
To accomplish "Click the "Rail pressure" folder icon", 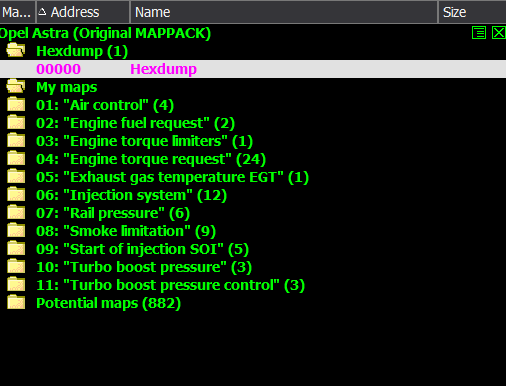I will pyautogui.click(x=16, y=212).
